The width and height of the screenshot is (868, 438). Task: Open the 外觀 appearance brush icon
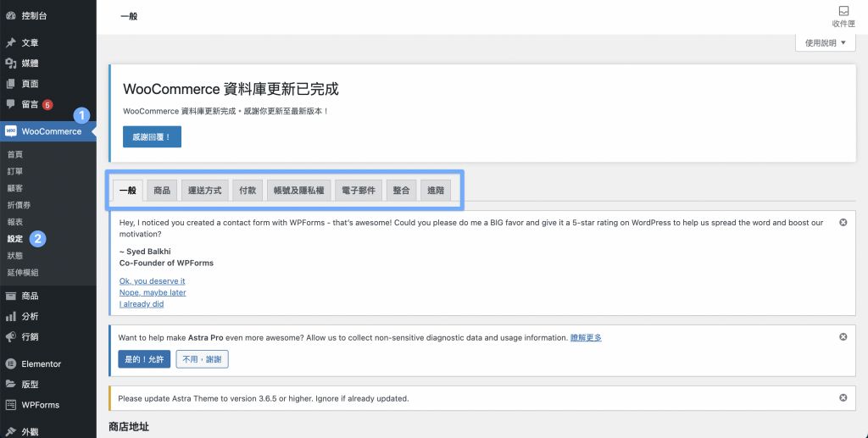pos(10,432)
